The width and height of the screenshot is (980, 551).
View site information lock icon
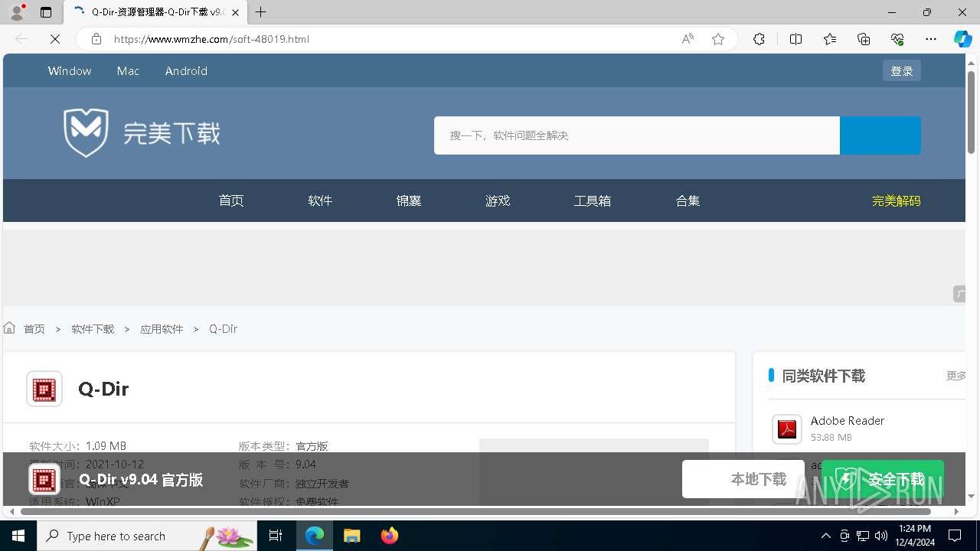tap(96, 39)
